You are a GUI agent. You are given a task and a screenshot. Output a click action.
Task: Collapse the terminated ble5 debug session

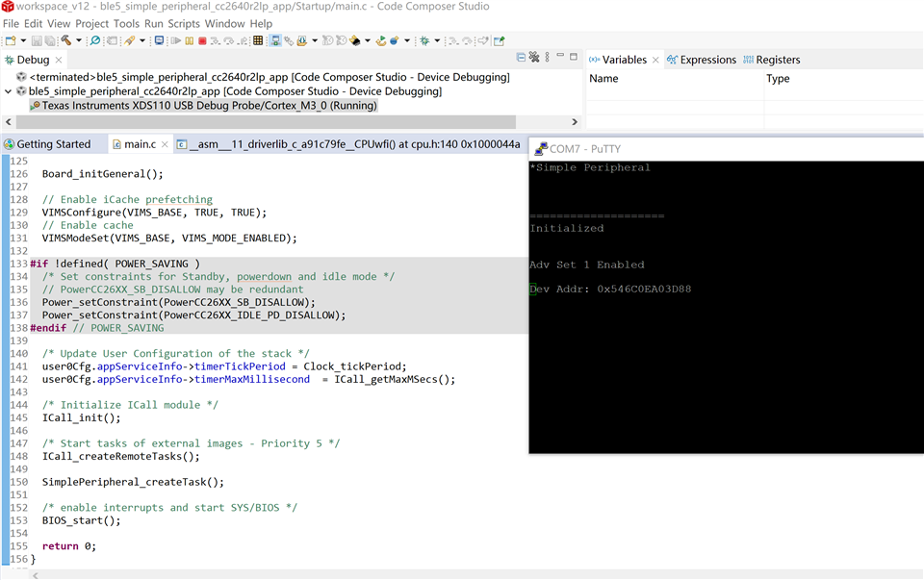pyautogui.click(x=9, y=77)
